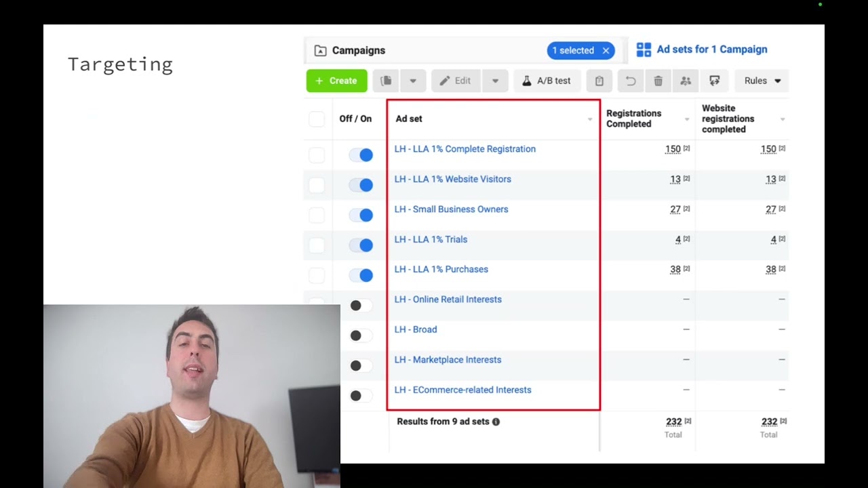Open the LH - Small Business Owners ad set
868x488 pixels.
tap(451, 209)
